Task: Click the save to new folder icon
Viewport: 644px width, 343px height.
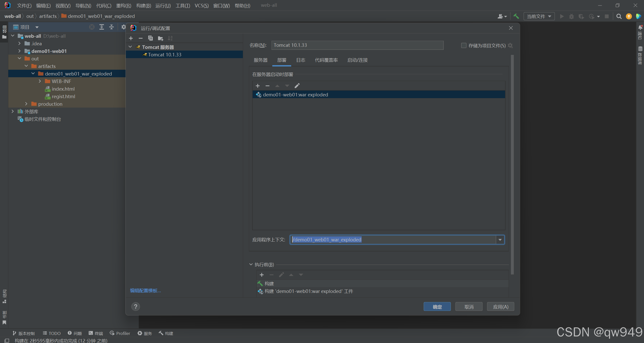Action: [x=160, y=38]
